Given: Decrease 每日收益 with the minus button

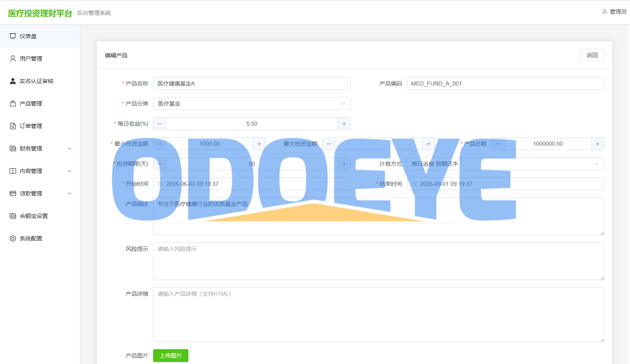Looking at the screenshot, I should (160, 124).
